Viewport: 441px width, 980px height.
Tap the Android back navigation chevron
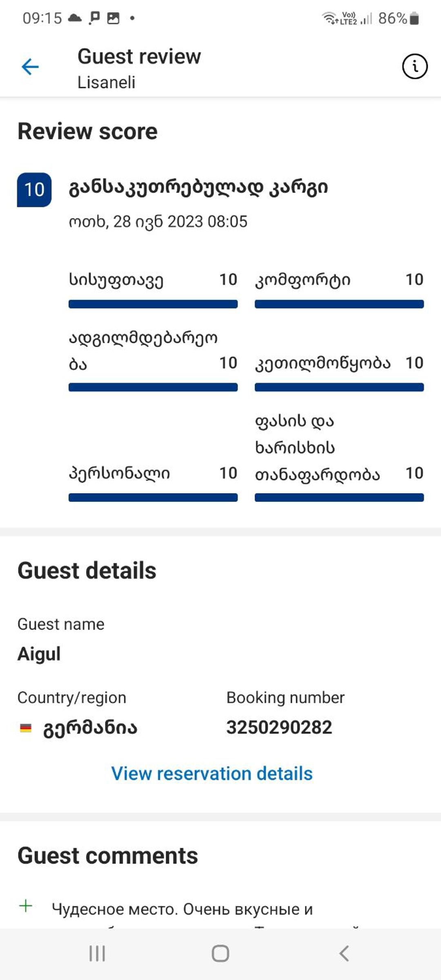tap(344, 953)
